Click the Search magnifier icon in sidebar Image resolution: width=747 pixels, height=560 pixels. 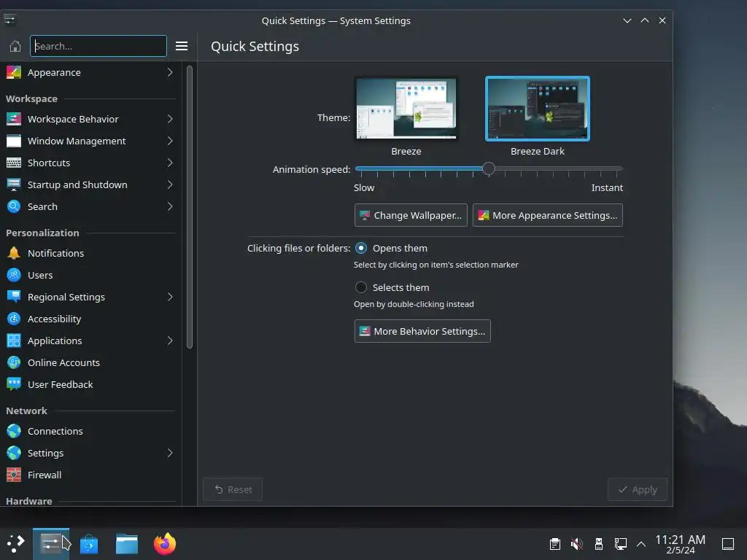click(14, 206)
